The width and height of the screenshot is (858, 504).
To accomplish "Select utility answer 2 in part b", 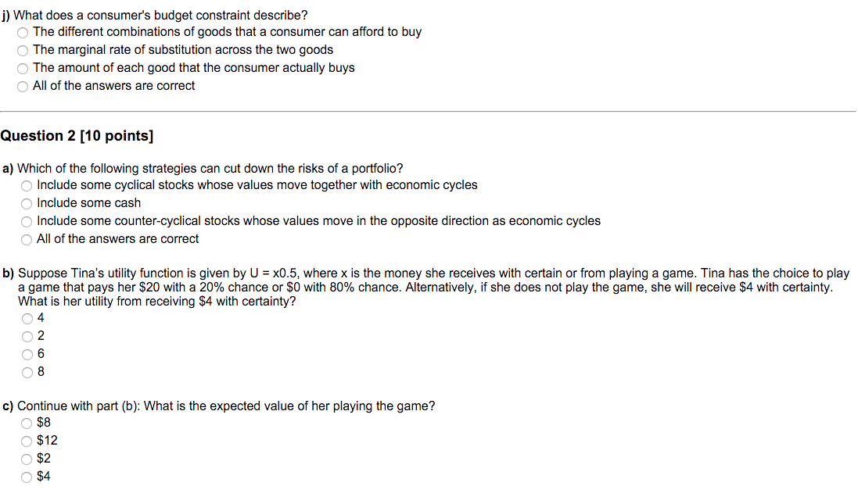I will coord(27,337).
